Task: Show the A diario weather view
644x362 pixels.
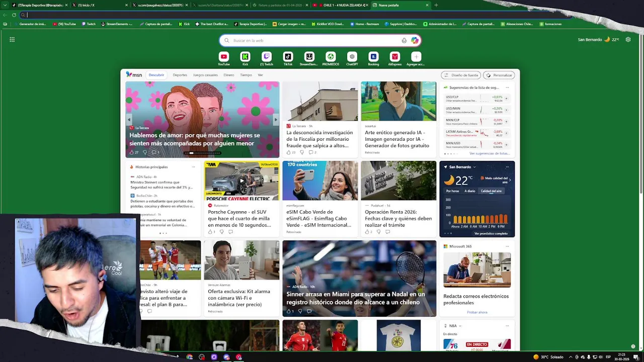Action: pos(470,191)
